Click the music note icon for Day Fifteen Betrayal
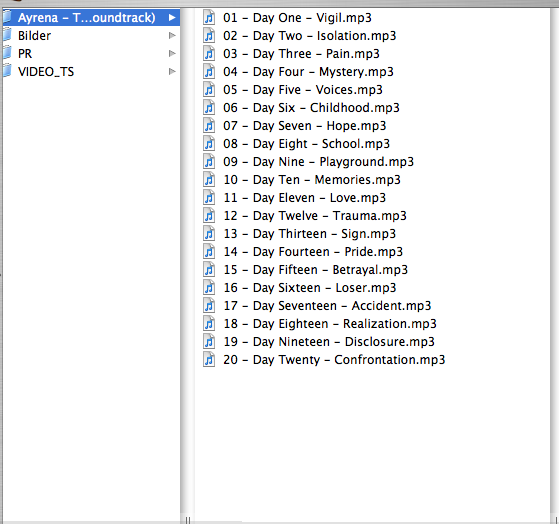The image size is (559, 524). point(209,269)
